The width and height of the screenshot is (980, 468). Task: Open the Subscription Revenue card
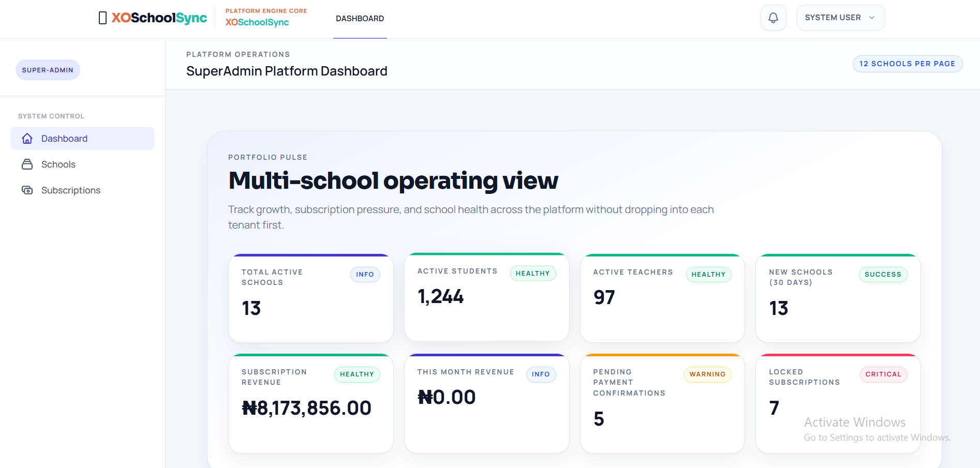(311, 403)
